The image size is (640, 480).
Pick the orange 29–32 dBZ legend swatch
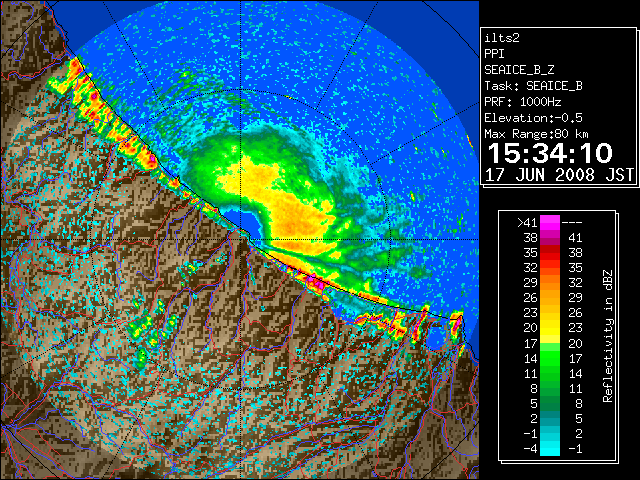coord(550,282)
